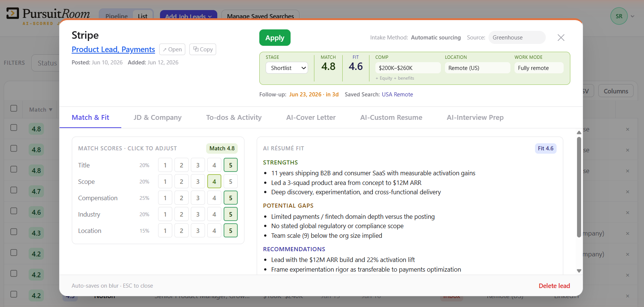Image resolution: width=644 pixels, height=307 pixels.
Task: Switch to the JD & Company tab
Action: 157,118
